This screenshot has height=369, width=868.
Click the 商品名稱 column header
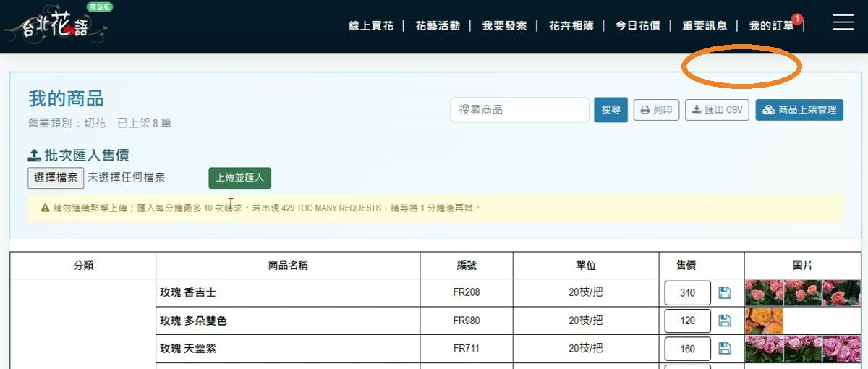288,266
